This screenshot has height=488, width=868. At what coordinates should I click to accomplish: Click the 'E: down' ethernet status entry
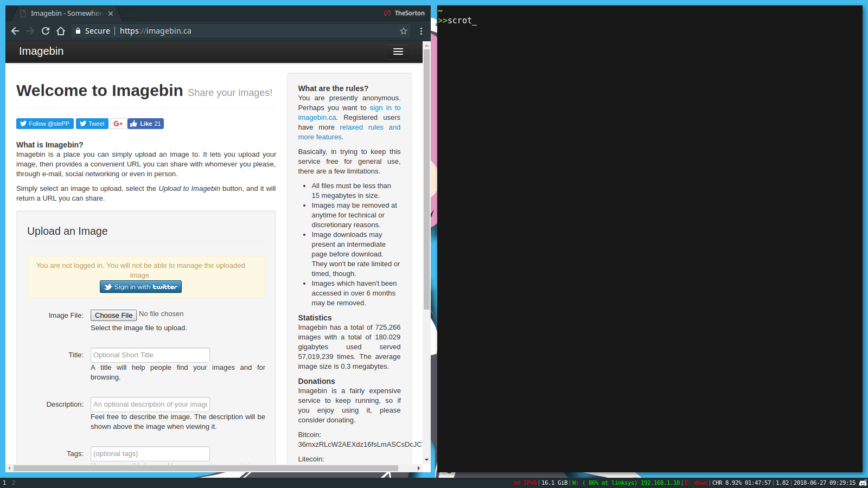(696, 483)
